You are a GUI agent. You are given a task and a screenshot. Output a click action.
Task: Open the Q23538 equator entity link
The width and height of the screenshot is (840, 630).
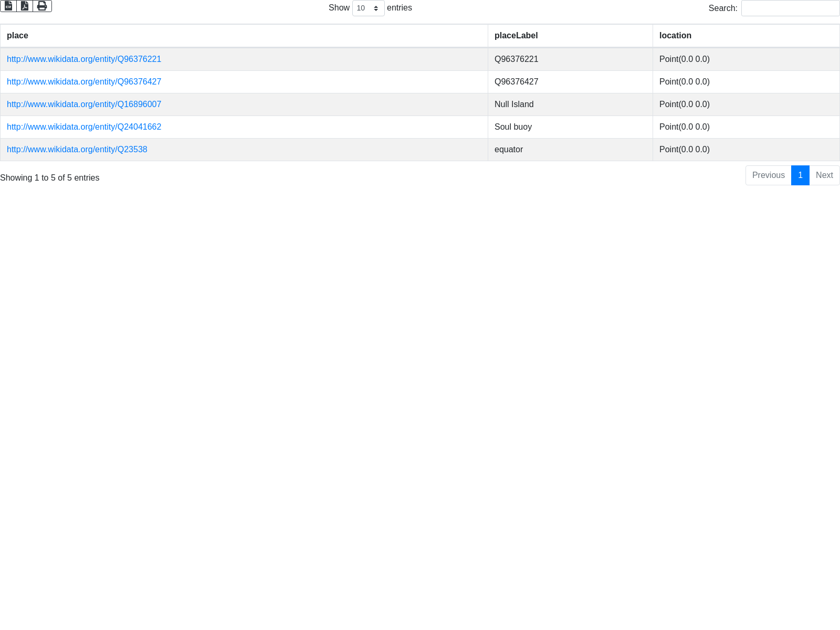pos(77,150)
